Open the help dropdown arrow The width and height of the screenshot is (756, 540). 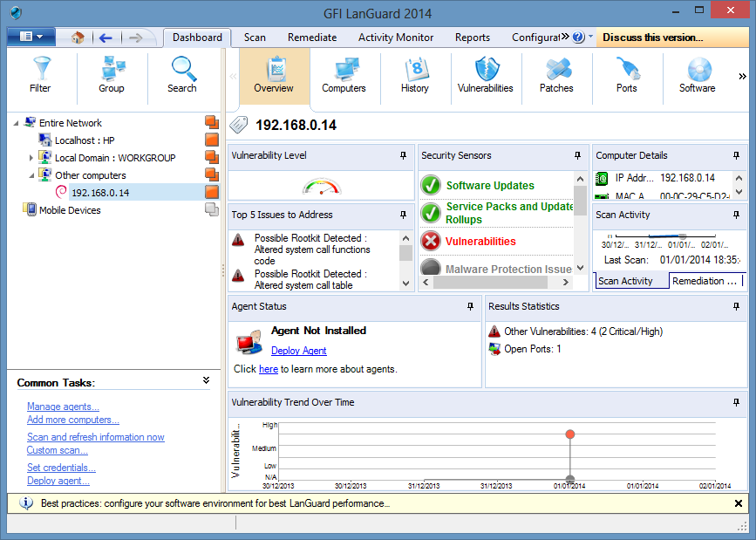pos(590,36)
